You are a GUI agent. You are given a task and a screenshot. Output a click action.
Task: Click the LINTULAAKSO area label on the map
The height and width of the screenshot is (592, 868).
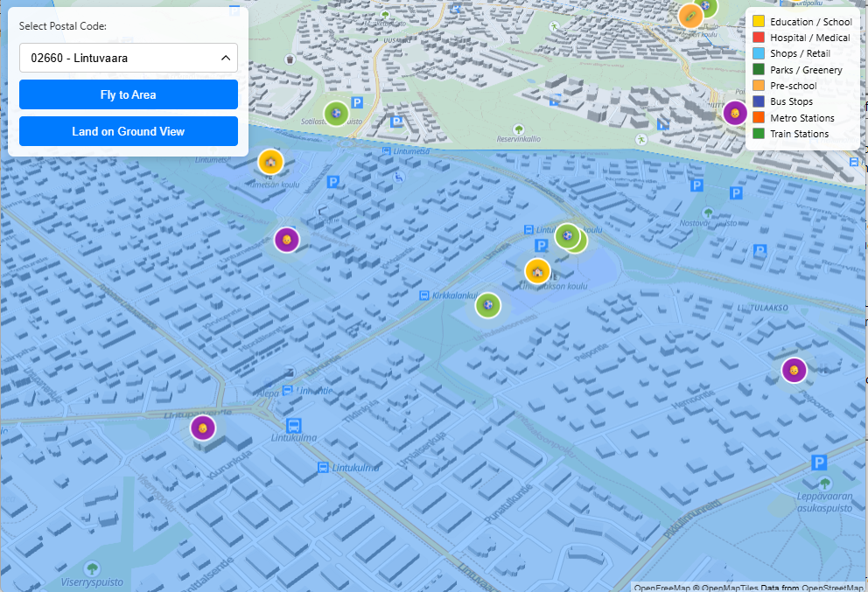[x=763, y=308]
